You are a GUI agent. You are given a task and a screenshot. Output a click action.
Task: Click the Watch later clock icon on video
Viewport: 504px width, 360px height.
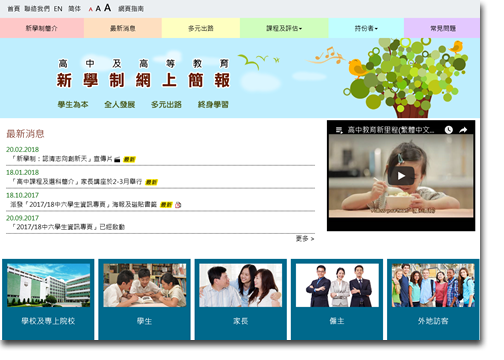(x=448, y=130)
